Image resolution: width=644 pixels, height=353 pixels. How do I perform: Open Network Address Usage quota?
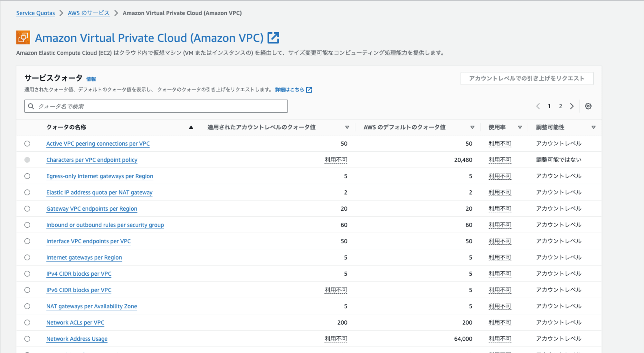(x=77, y=339)
